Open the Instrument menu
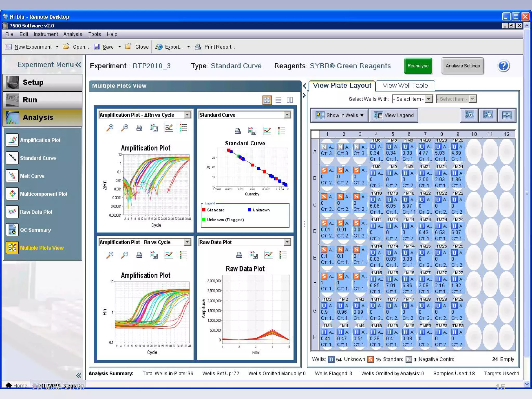The width and height of the screenshot is (532, 399). coord(46,34)
